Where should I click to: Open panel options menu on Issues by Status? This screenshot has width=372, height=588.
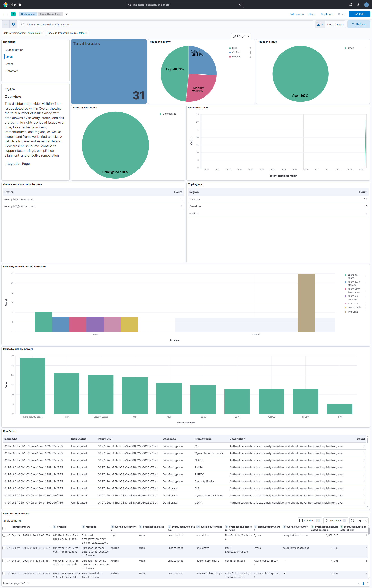coord(366,48)
